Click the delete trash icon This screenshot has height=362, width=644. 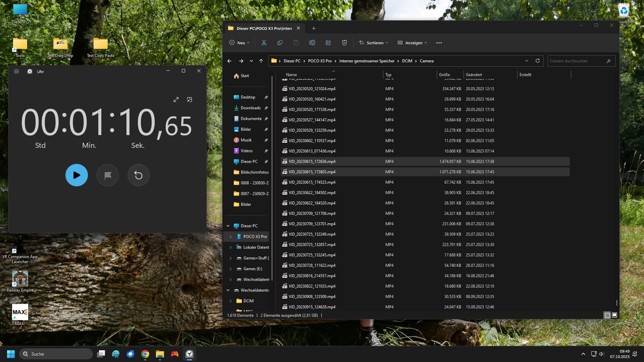pos(344,43)
